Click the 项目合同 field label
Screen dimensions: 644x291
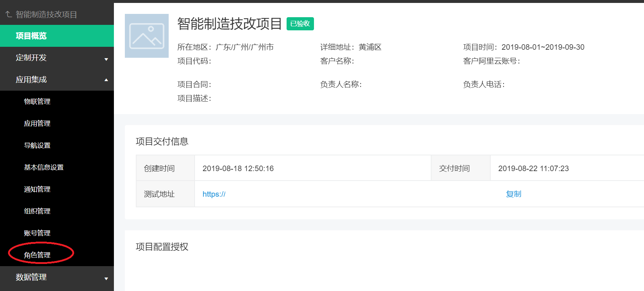point(194,84)
